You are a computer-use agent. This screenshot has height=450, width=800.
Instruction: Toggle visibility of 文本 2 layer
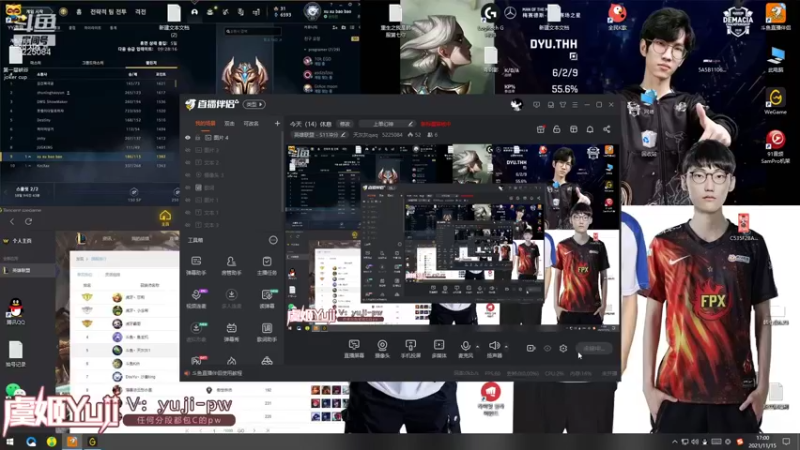pos(188,162)
